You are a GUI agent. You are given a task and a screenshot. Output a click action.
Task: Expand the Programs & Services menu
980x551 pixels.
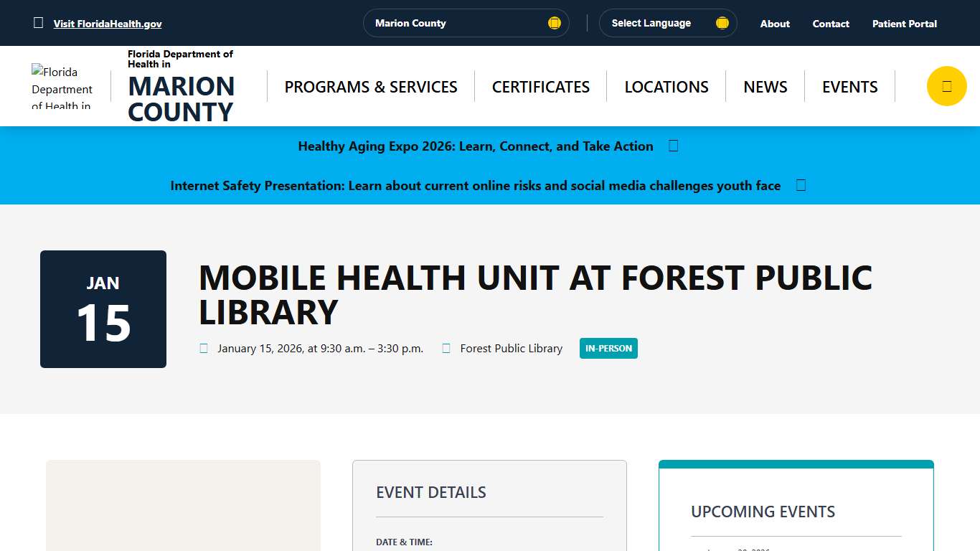[370, 87]
